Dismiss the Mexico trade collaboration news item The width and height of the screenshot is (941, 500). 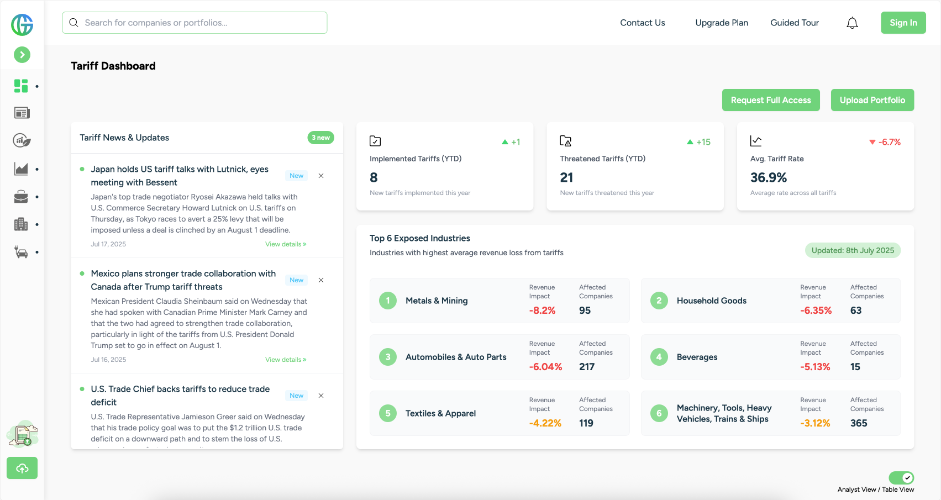pos(321,280)
